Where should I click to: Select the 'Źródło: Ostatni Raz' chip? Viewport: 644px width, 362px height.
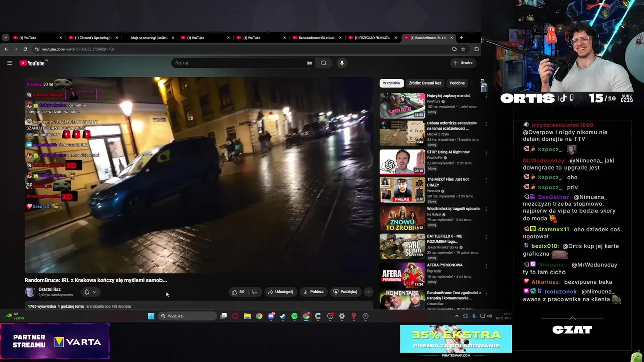click(425, 83)
